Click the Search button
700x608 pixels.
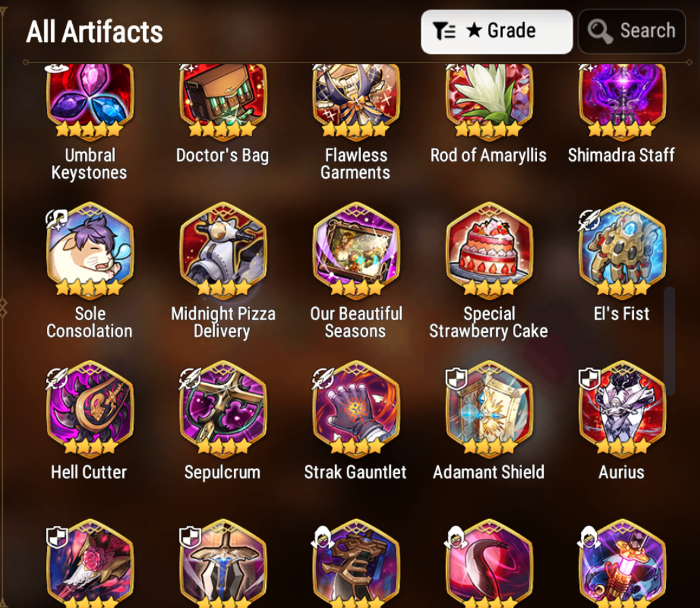[x=631, y=32]
